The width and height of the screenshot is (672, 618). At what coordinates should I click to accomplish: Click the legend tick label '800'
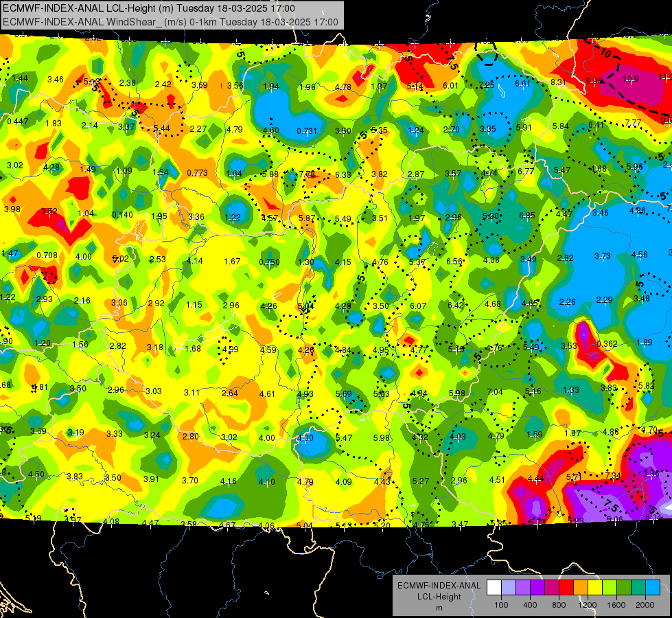coord(559,605)
